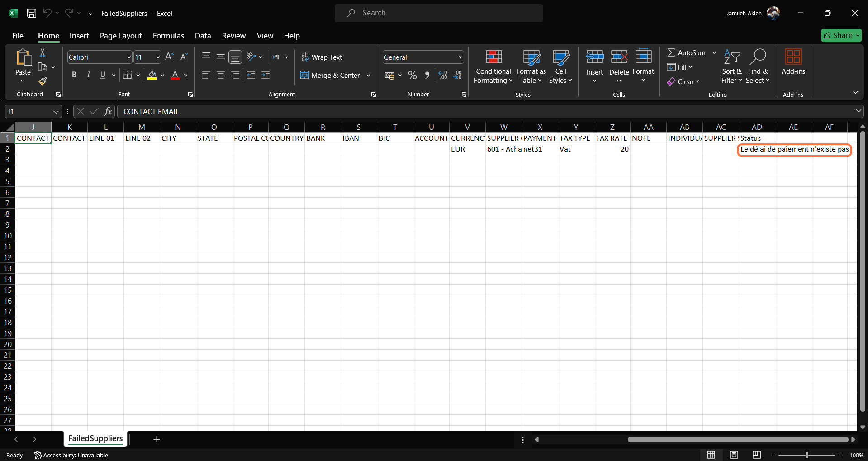
Task: Click the Orientation text angle icon
Action: 251,57
